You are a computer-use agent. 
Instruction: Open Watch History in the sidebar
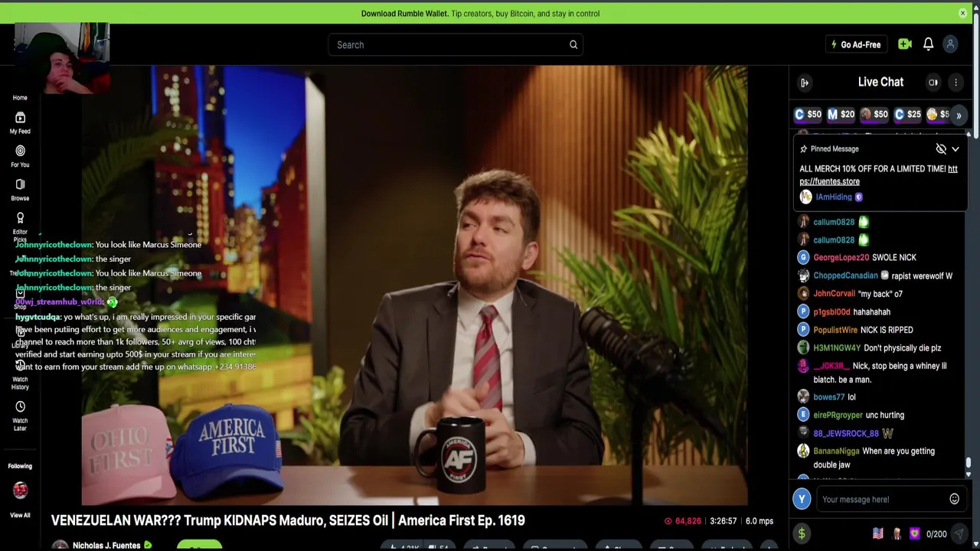pyautogui.click(x=20, y=374)
